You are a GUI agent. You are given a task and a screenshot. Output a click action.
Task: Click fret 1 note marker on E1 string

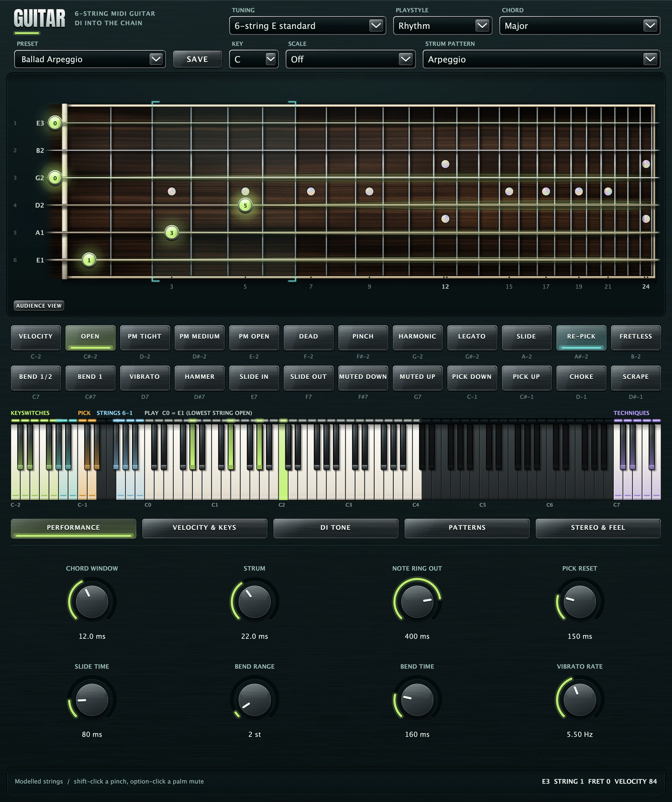(89, 261)
